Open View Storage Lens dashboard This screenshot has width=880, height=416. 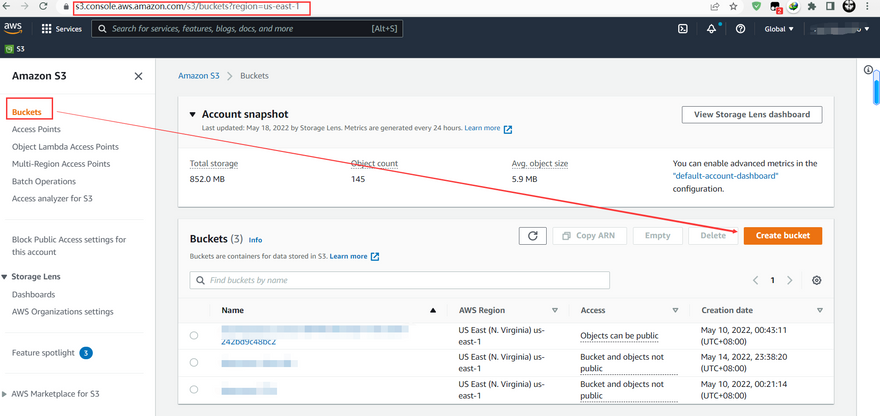point(752,115)
